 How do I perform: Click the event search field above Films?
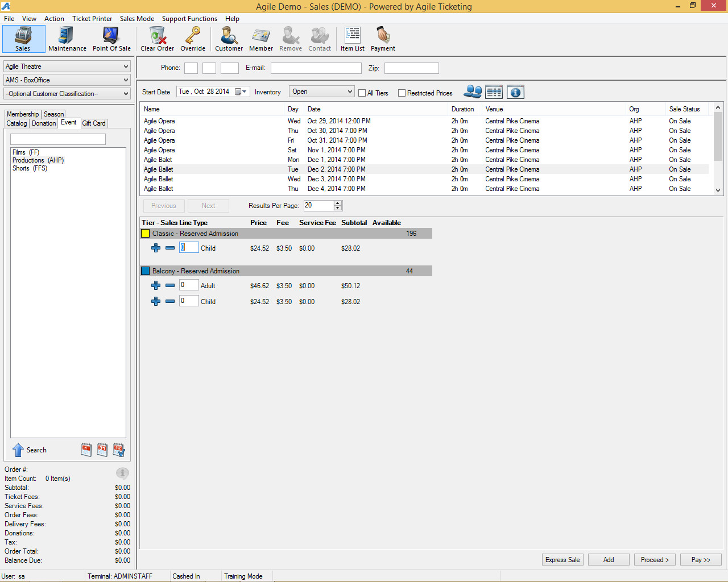[58, 139]
